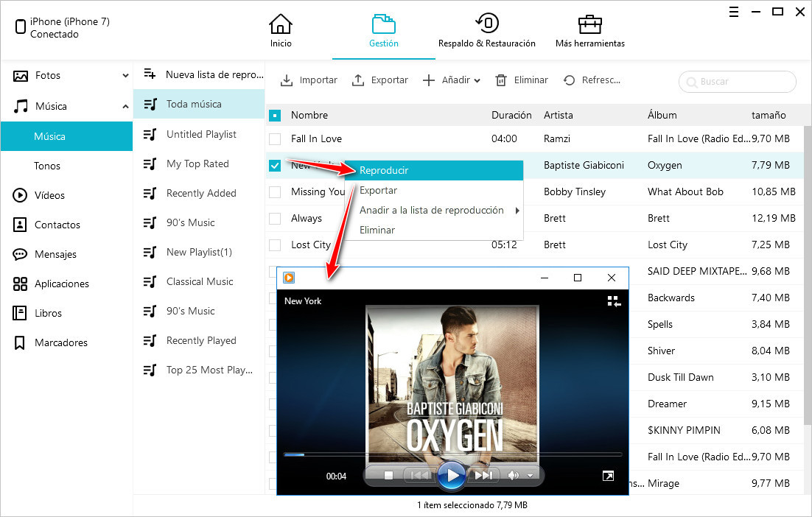This screenshot has width=812, height=517.
Task: Click the Fotos picture icon
Action: 20,76
